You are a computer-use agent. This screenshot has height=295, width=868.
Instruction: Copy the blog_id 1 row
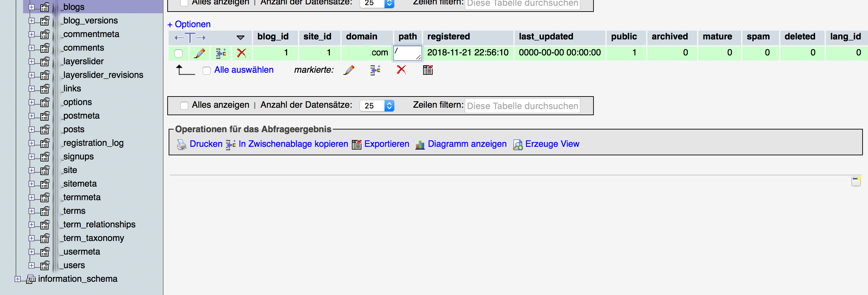point(221,53)
